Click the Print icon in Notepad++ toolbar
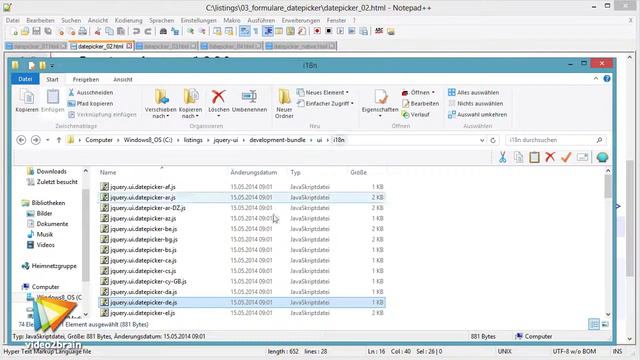The width and height of the screenshot is (640, 360). click(83, 31)
